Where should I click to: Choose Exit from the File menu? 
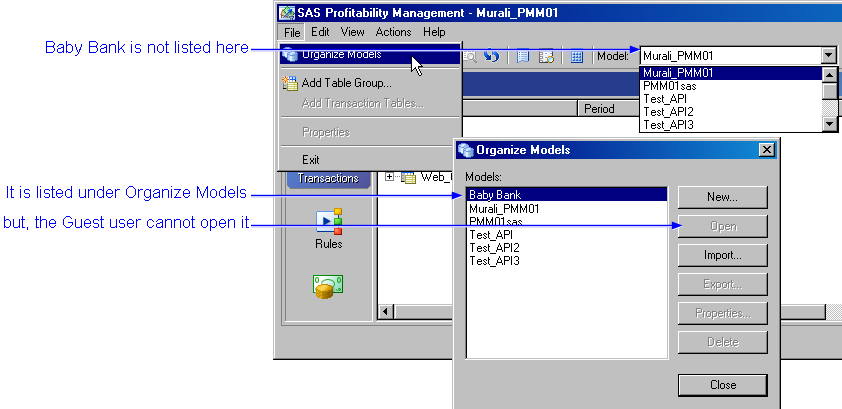pos(311,159)
